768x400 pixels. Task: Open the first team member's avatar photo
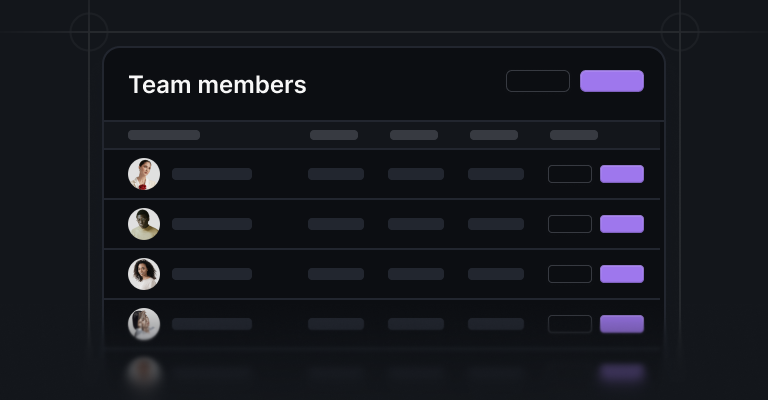click(144, 174)
